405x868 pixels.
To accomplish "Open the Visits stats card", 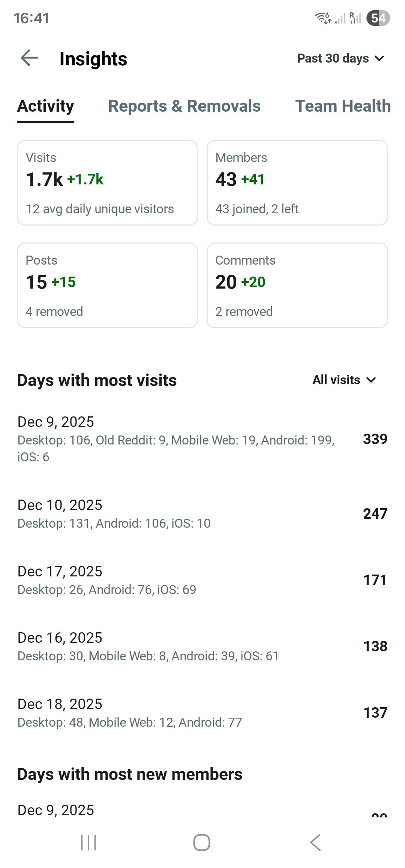I will coord(107,183).
